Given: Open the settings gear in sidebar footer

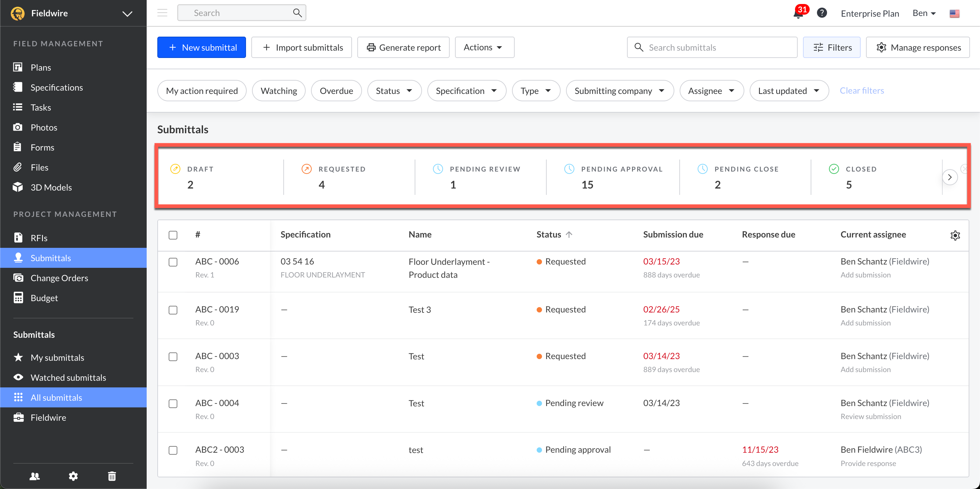Looking at the screenshot, I should coord(73,476).
